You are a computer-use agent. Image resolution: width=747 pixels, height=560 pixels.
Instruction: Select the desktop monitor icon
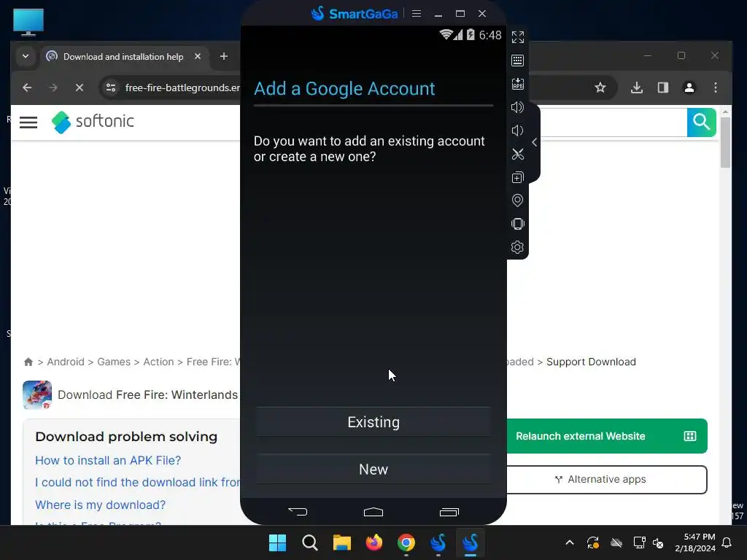pos(28,22)
